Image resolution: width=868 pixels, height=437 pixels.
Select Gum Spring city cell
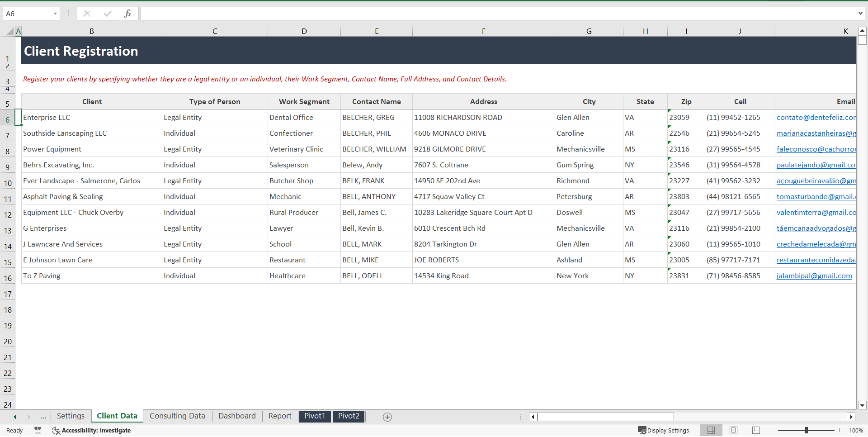tap(589, 165)
